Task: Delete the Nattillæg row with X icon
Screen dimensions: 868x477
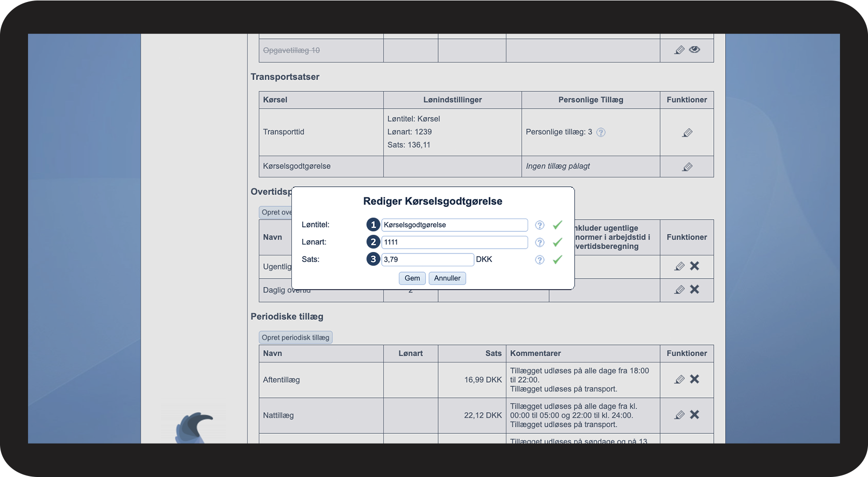Action: 695,415
